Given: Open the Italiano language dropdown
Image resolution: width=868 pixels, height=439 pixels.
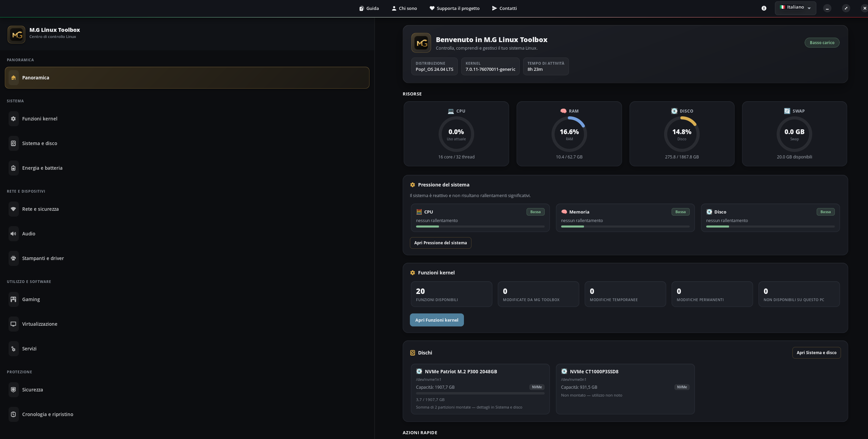Looking at the screenshot, I should (795, 8).
